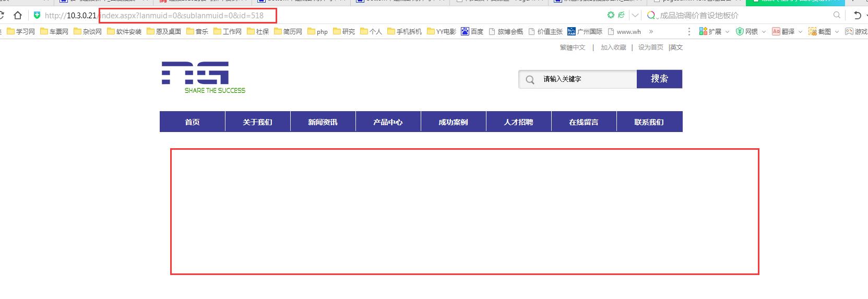
Task: Click the undo closed tab arrow icon
Action: click(x=857, y=16)
